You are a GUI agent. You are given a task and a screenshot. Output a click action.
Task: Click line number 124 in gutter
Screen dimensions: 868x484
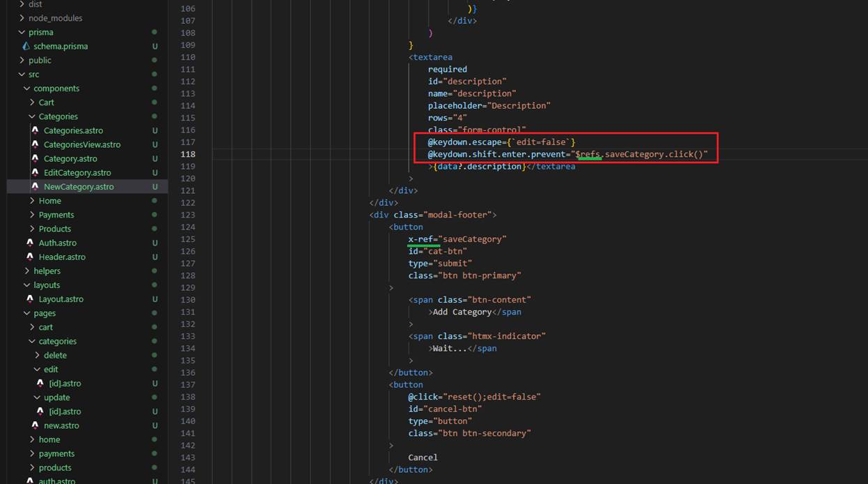click(188, 227)
